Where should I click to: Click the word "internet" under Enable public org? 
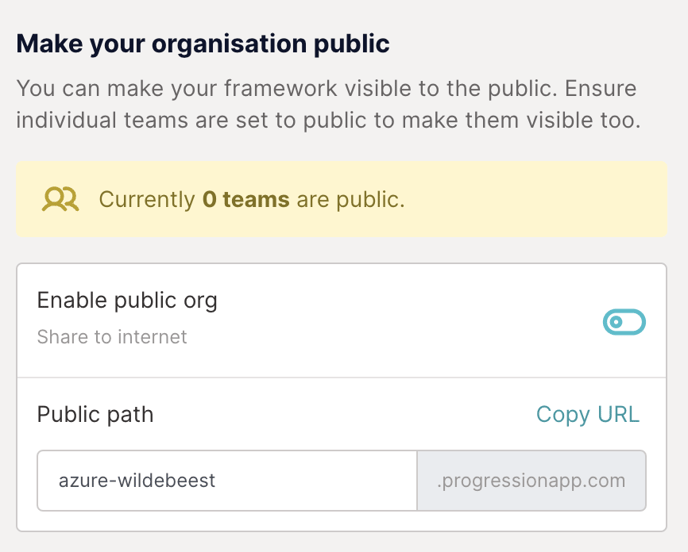tap(150, 337)
